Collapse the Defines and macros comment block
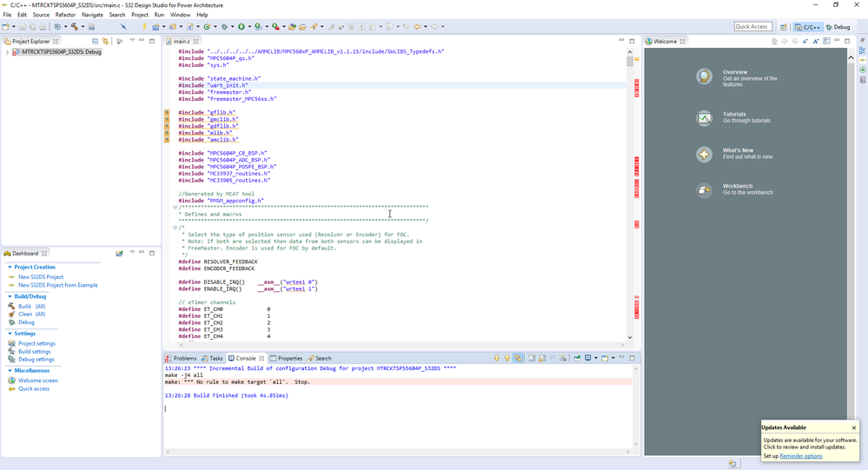Viewport: 868px width, 470px height. [175, 207]
